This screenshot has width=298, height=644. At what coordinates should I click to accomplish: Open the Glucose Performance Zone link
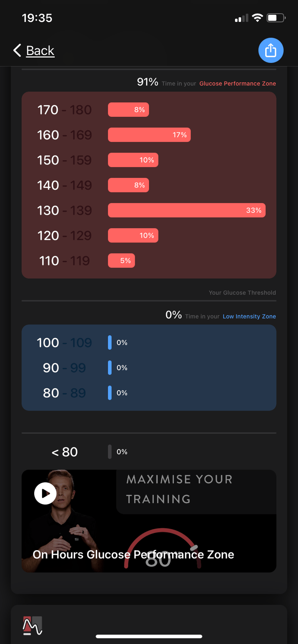click(237, 83)
